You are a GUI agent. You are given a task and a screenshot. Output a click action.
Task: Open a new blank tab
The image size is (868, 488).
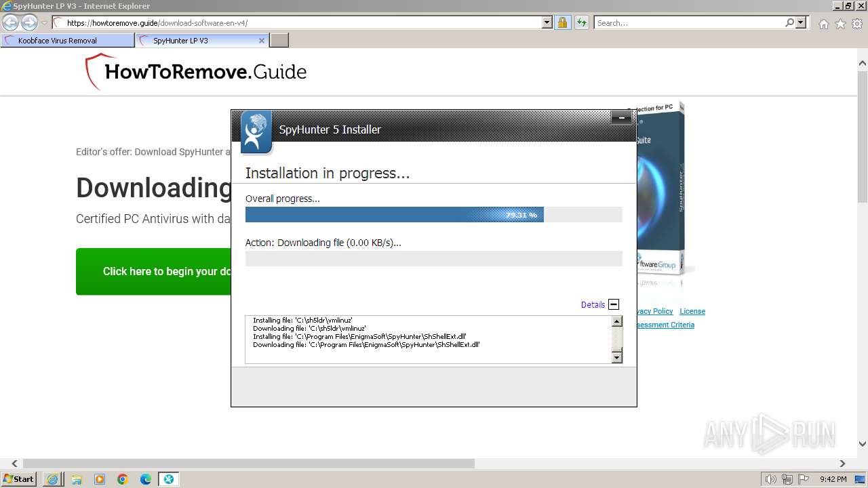point(279,41)
